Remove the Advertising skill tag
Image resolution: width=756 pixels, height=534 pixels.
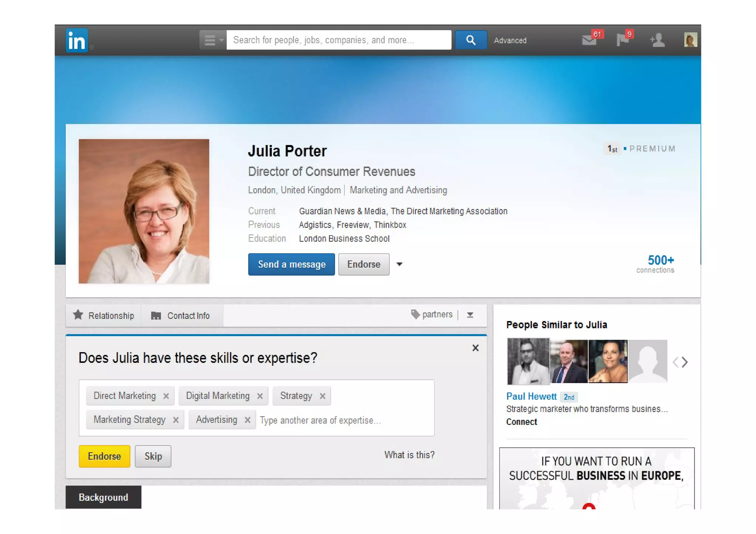tap(248, 420)
